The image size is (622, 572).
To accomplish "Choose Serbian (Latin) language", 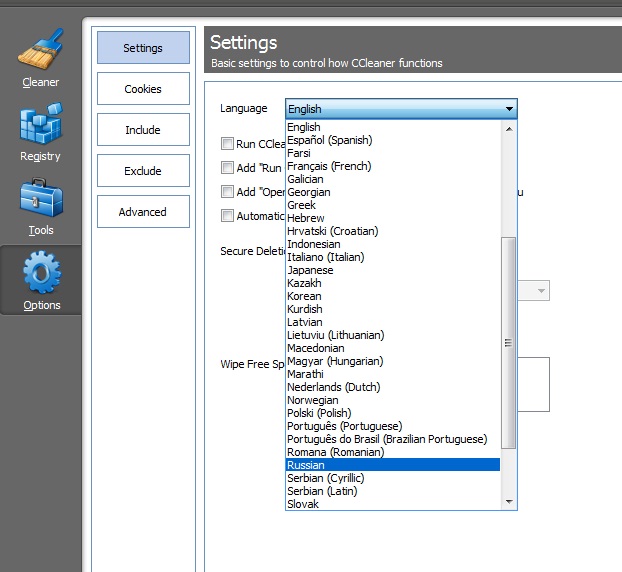I will [x=393, y=491].
